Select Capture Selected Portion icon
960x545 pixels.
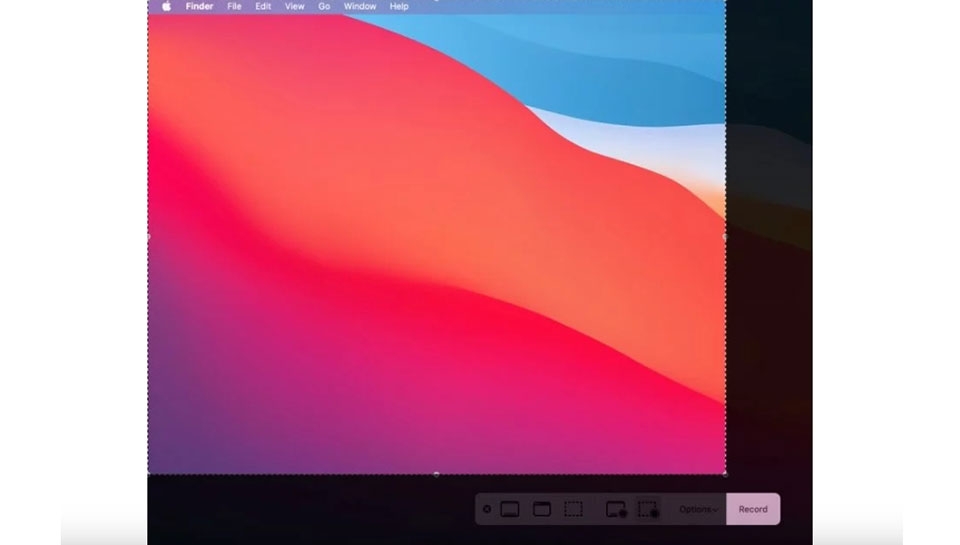574,509
